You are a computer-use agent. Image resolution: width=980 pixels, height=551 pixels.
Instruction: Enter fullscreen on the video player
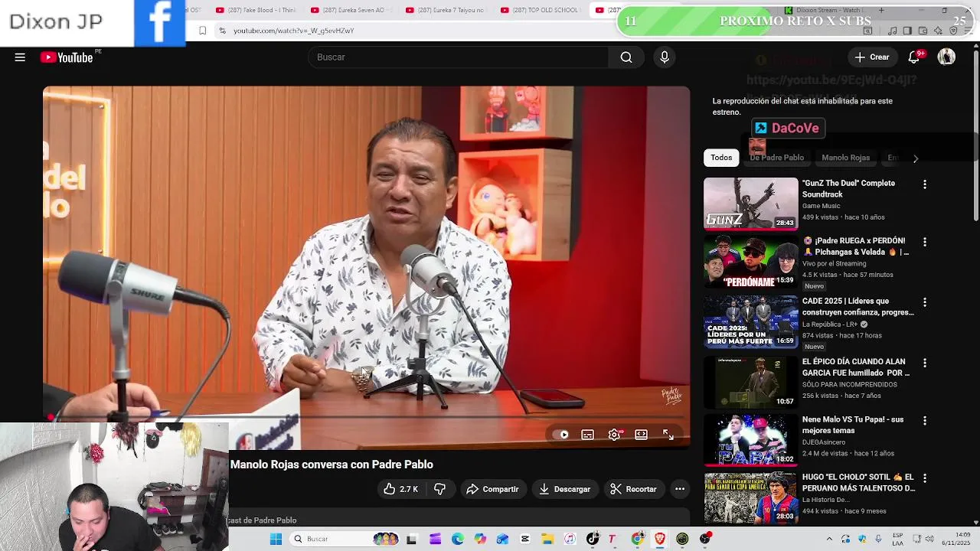point(668,435)
